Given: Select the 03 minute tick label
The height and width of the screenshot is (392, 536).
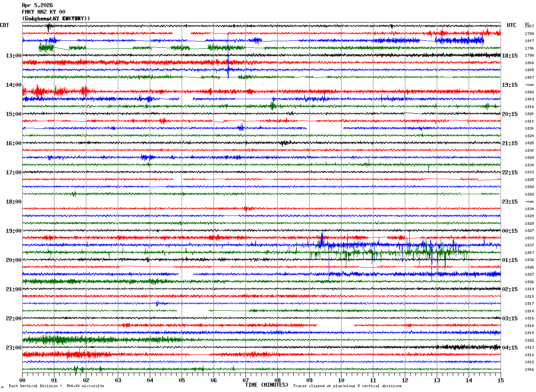Looking at the screenshot, I should tap(118, 380).
